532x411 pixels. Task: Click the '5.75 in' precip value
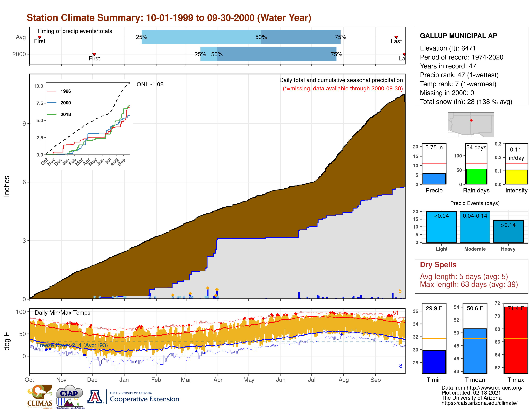434,147
